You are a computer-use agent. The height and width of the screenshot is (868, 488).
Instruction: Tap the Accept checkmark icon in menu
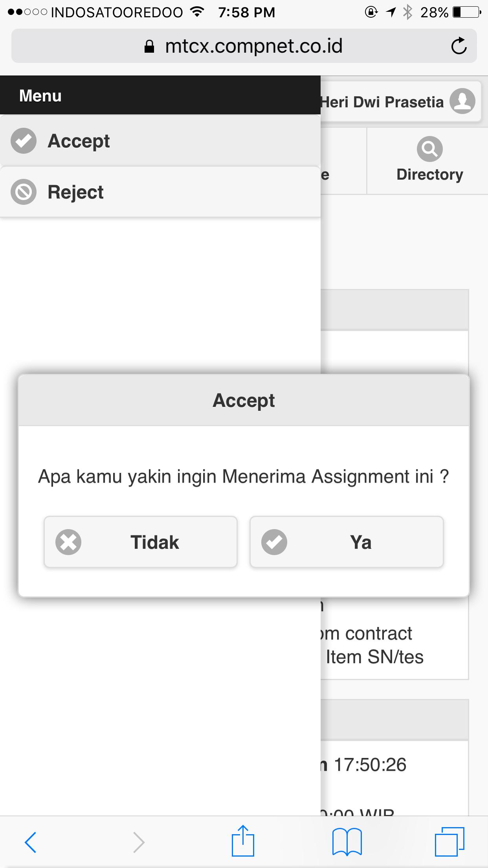24,141
